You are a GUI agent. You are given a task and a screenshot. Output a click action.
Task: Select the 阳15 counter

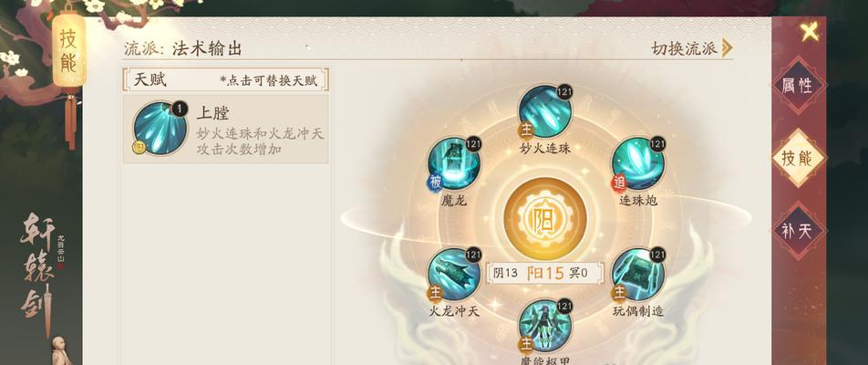pyautogui.click(x=544, y=273)
